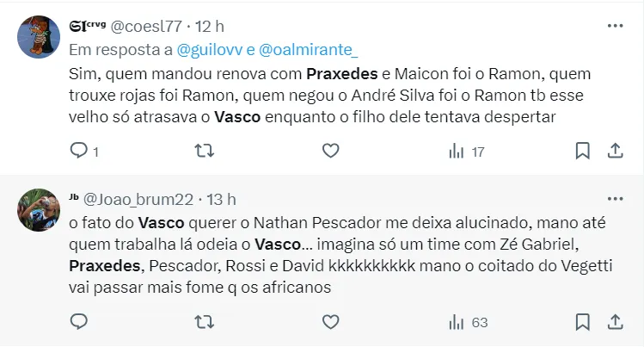Open @Joao_brum22 profile avatar
The width and height of the screenshot is (644, 347).
coord(39,210)
